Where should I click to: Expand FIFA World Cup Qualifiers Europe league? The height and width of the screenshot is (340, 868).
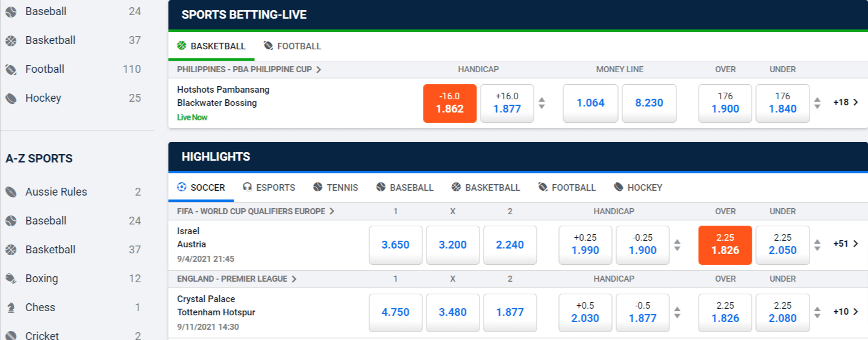256,211
